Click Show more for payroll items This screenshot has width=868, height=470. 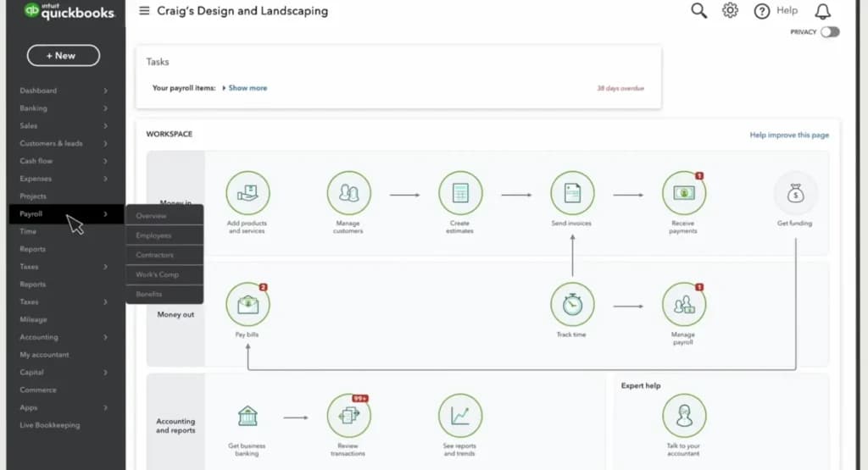click(248, 88)
